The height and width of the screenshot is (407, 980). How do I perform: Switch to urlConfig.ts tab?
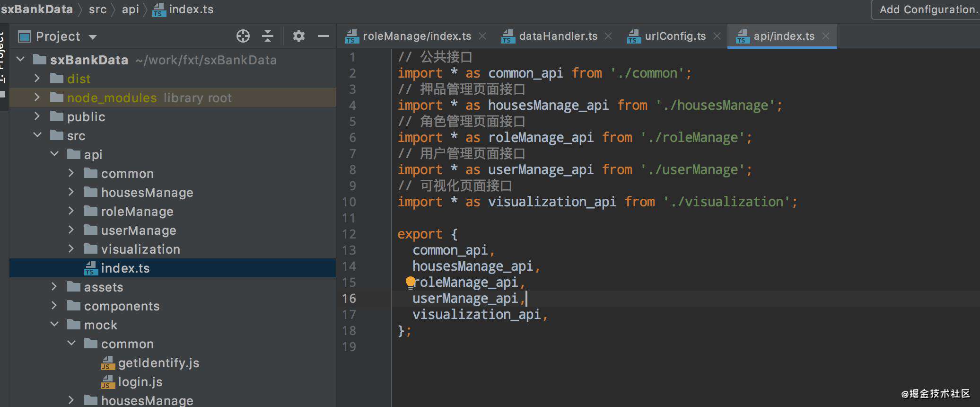click(x=675, y=36)
